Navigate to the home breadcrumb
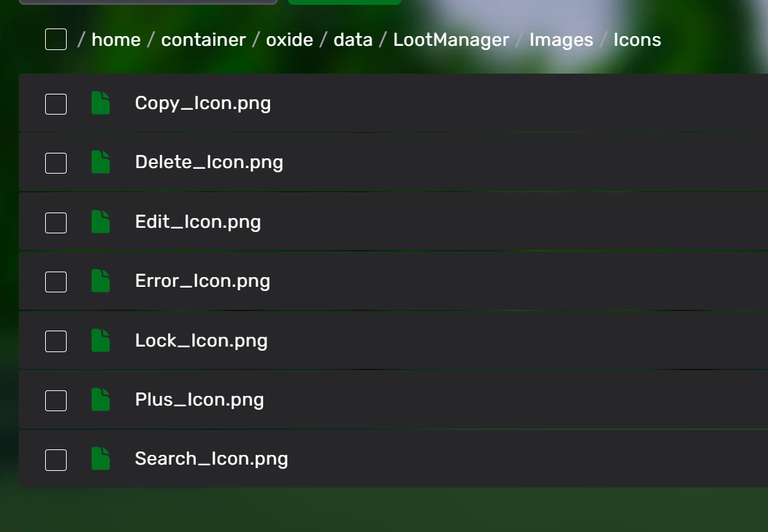This screenshot has height=532, width=768. [116, 40]
